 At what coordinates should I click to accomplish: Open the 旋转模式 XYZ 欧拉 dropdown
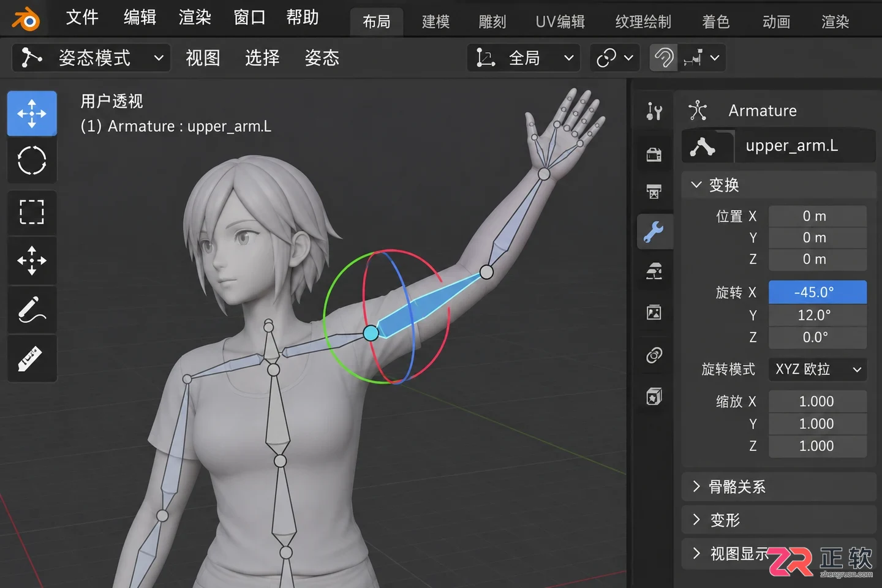pos(818,369)
